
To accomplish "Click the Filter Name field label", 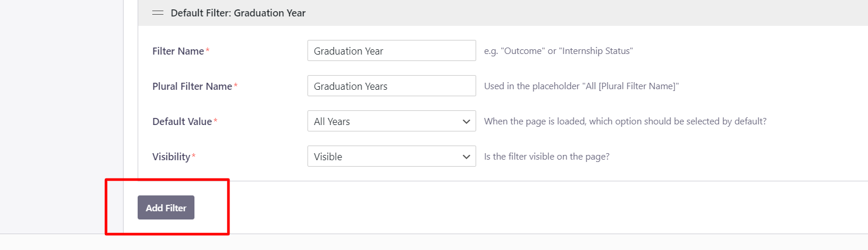I will pyautogui.click(x=178, y=51).
